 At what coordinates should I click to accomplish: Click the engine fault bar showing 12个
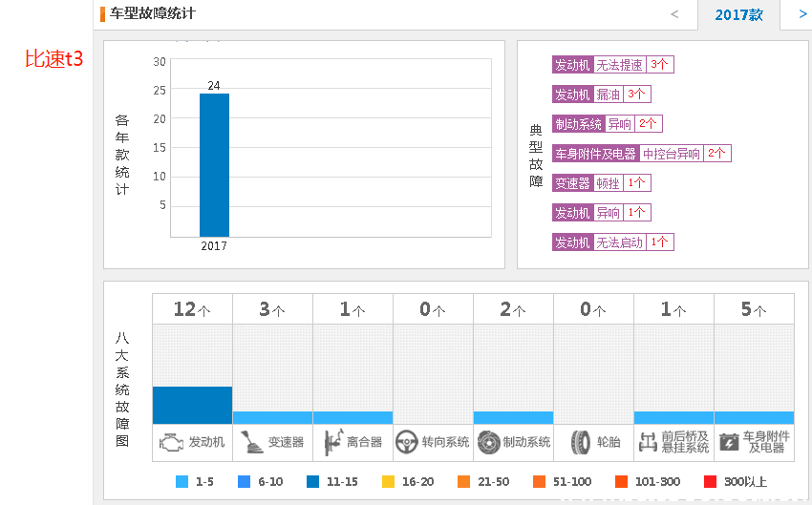click(192, 405)
